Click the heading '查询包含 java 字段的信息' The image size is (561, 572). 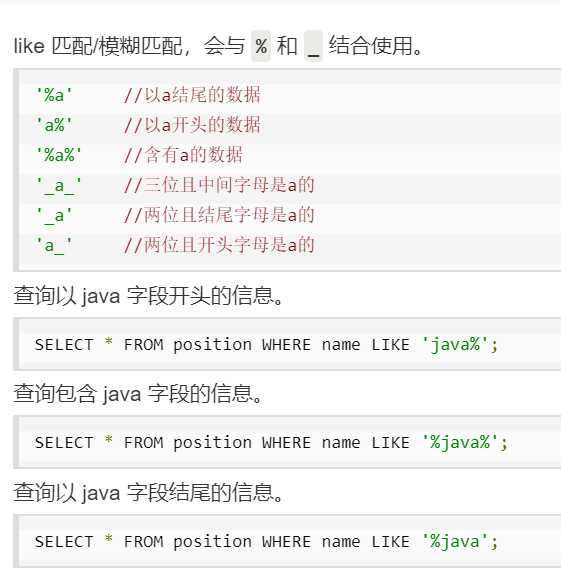pos(138,394)
